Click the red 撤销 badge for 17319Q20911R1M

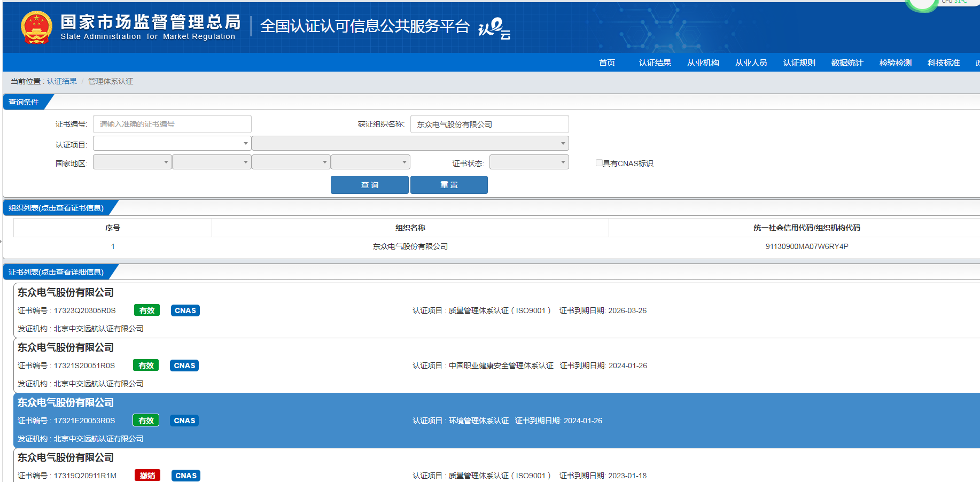(x=147, y=476)
